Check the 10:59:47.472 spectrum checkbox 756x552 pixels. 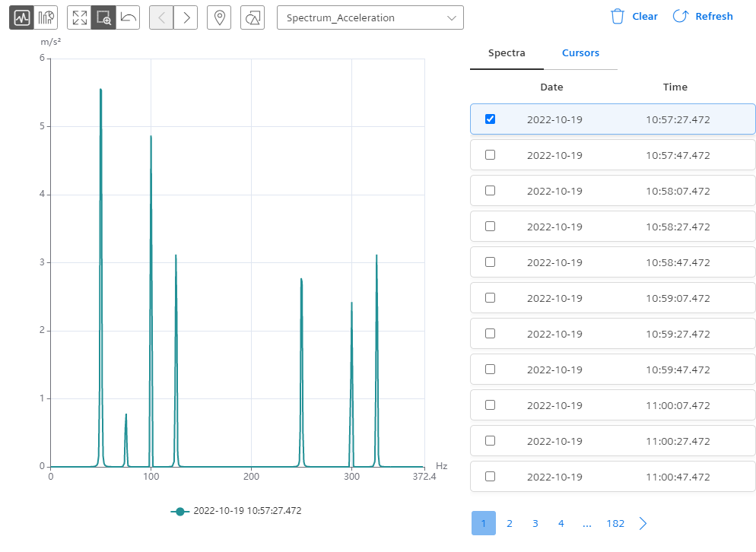point(490,369)
